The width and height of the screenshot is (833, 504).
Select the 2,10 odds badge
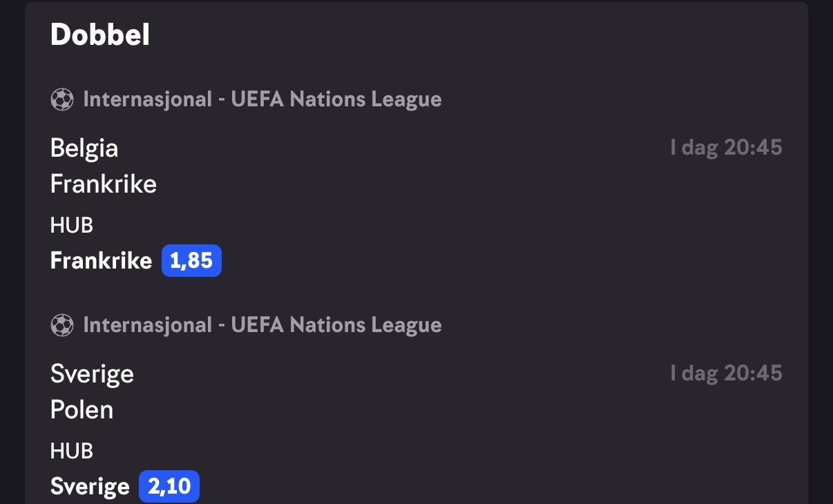[x=169, y=486]
